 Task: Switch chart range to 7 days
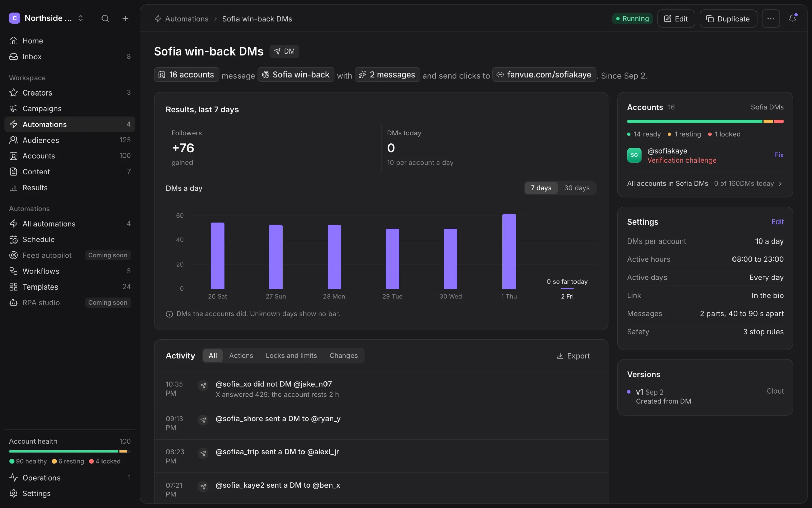pos(541,188)
